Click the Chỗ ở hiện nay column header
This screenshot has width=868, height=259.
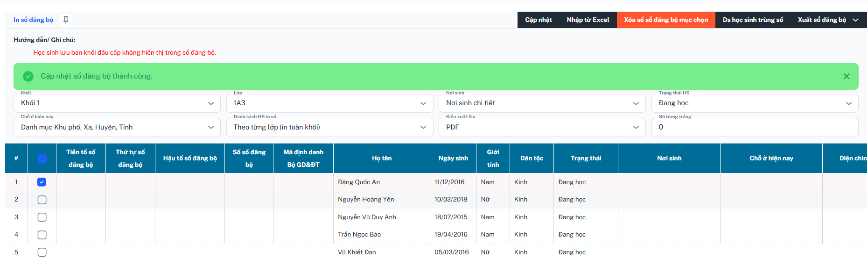(771, 158)
